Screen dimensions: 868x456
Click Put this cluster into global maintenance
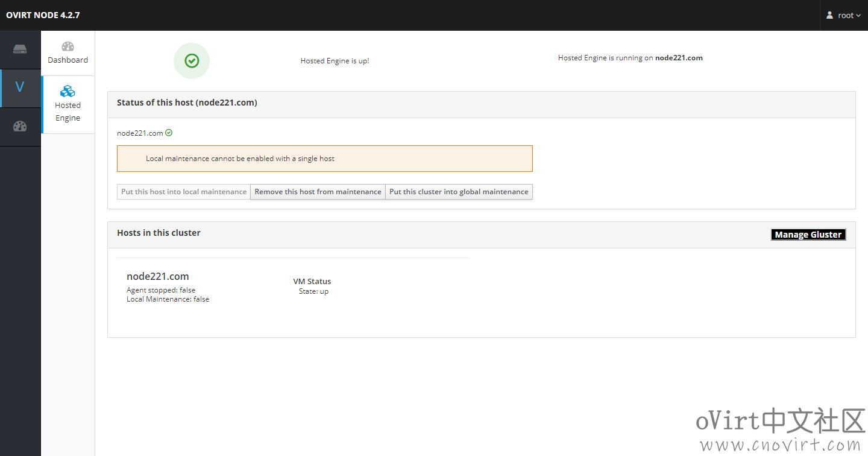tap(459, 192)
